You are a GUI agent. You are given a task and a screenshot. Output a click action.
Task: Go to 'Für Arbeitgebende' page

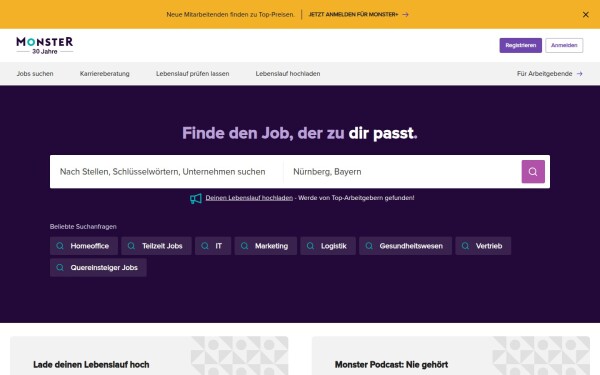549,73
